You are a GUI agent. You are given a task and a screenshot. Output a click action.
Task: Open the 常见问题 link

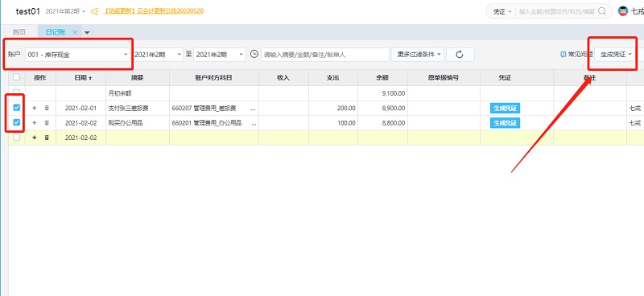tap(580, 54)
